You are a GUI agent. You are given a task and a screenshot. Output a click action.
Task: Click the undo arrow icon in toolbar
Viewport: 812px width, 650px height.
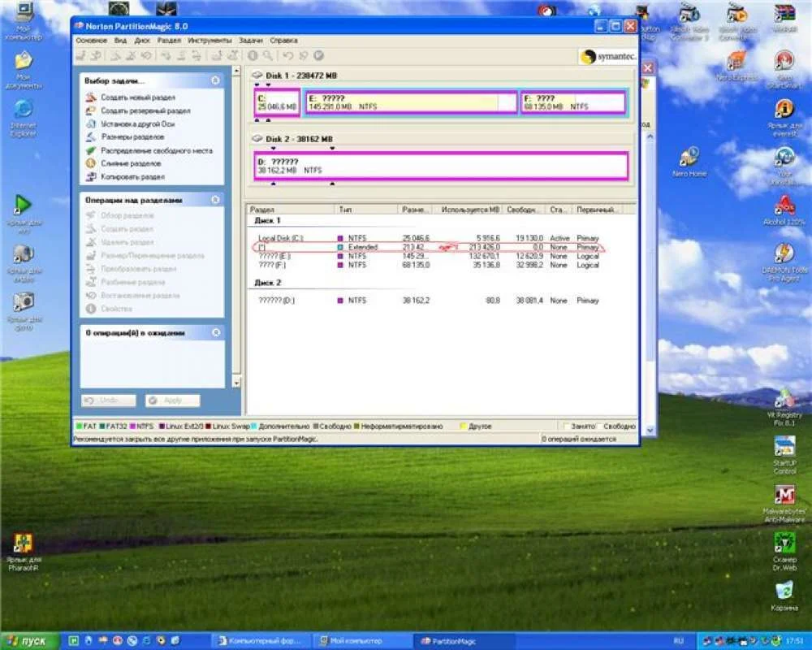pos(288,56)
